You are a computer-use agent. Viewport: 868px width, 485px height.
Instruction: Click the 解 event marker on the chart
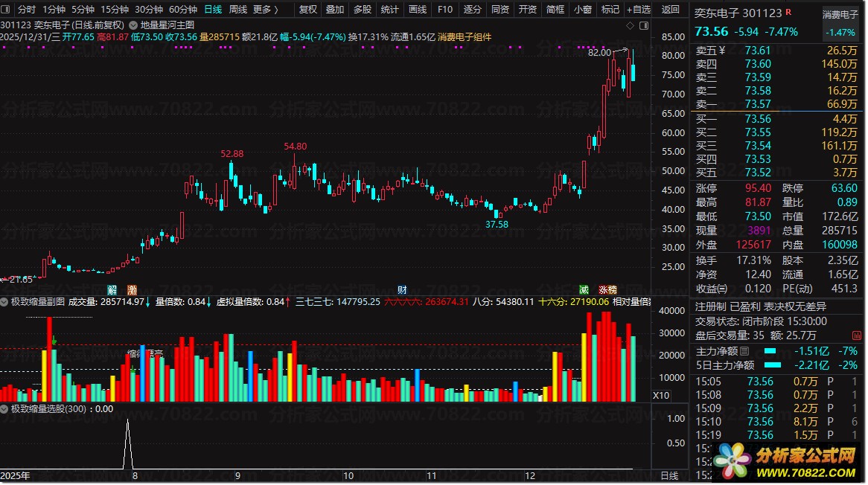click(112, 290)
